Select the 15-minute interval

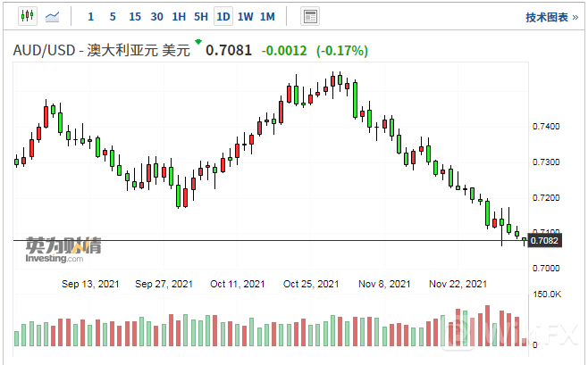[x=134, y=16]
